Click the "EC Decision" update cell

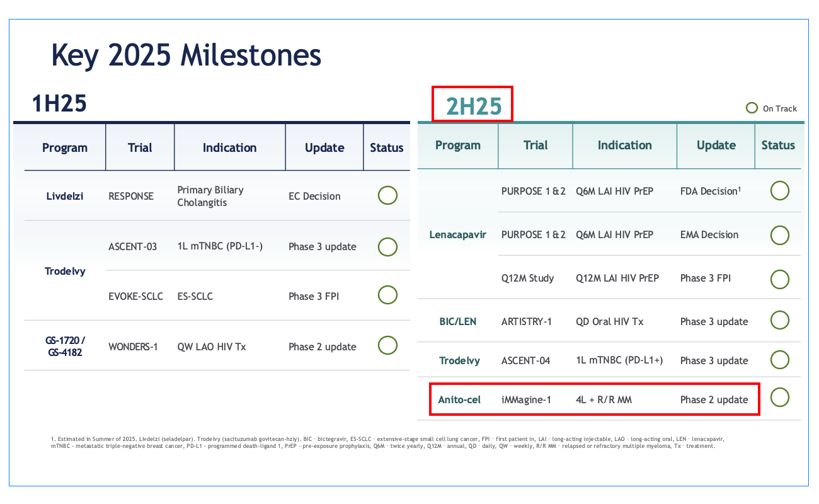[314, 196]
